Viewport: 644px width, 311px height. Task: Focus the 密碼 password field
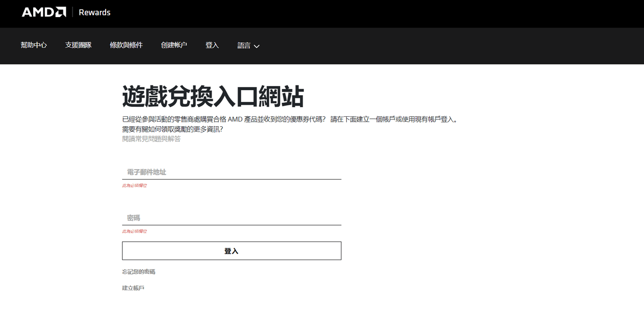[x=231, y=218]
